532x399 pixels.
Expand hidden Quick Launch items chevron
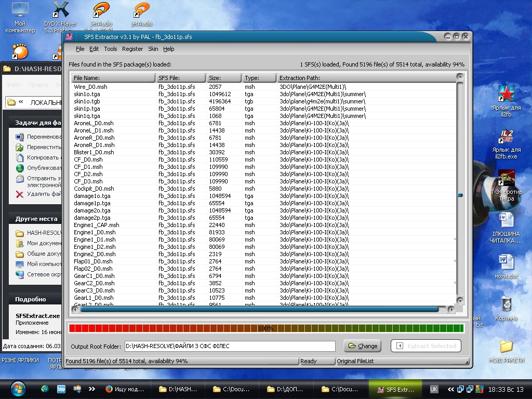(x=92, y=389)
